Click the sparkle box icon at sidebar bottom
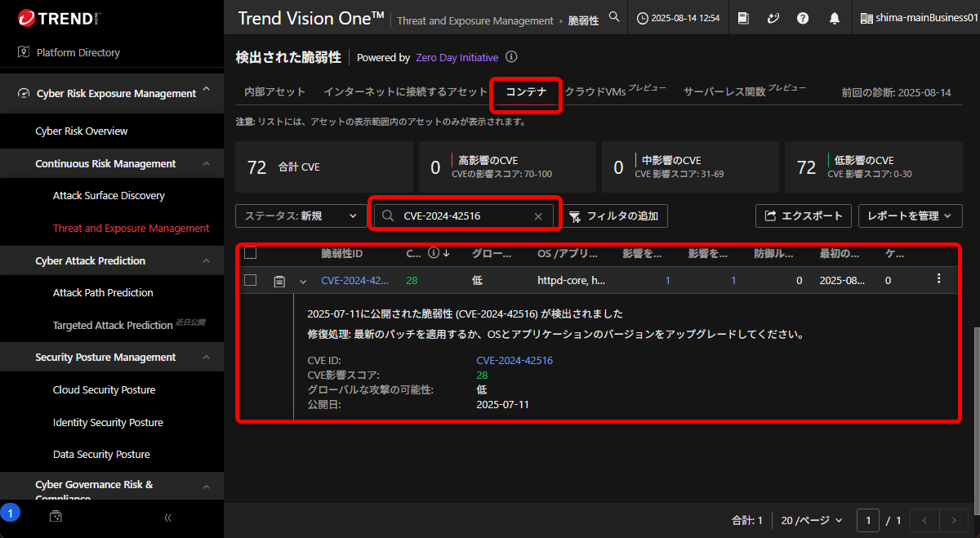This screenshot has width=980, height=538. (56, 517)
